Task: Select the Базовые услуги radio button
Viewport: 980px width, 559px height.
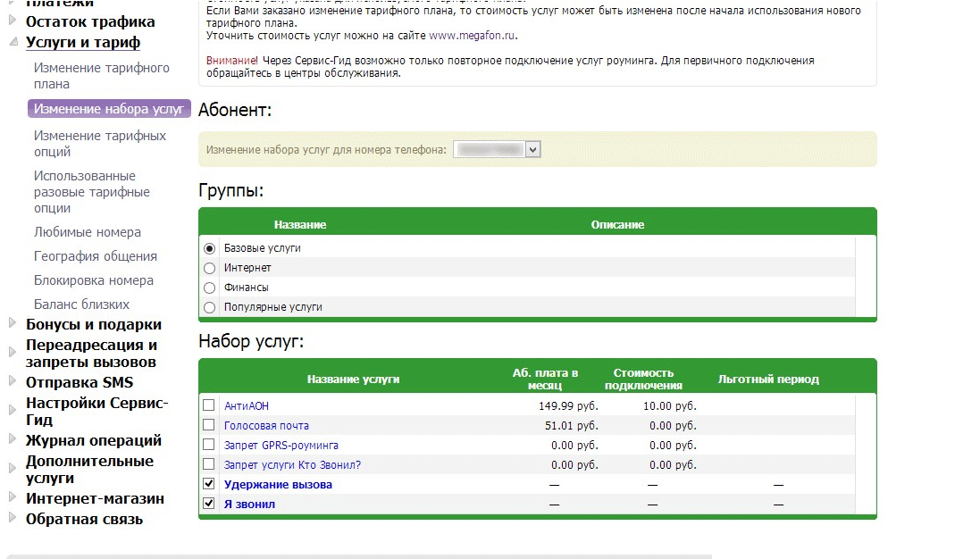Action: 209,248
